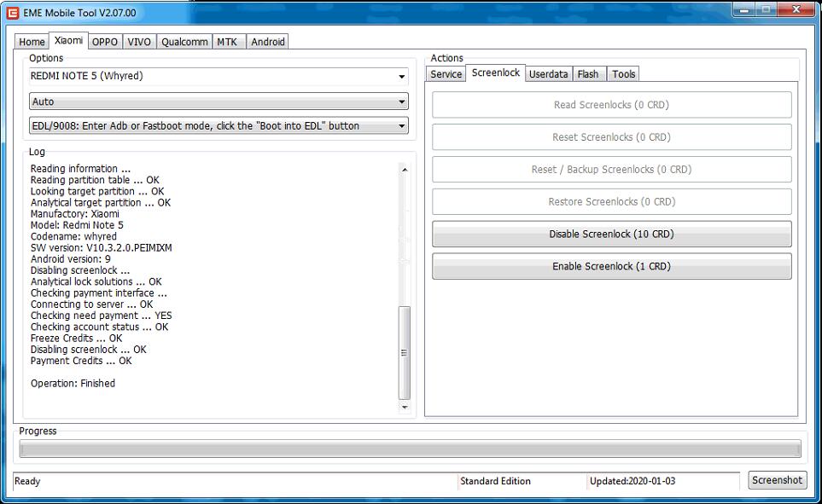Open the Tools actions tab

pos(623,74)
